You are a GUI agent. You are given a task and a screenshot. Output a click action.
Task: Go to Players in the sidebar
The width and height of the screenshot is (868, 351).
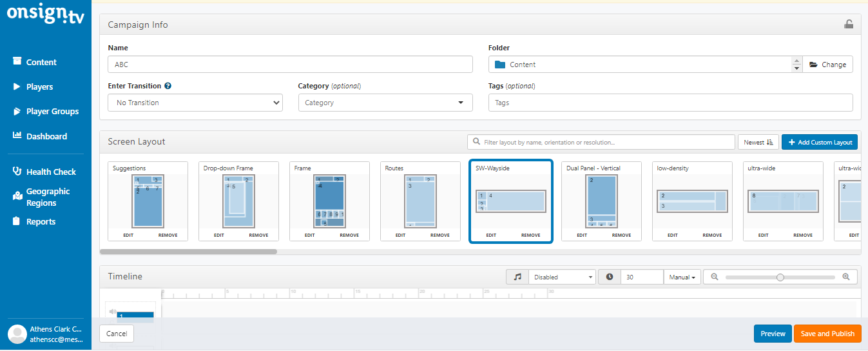pos(39,86)
